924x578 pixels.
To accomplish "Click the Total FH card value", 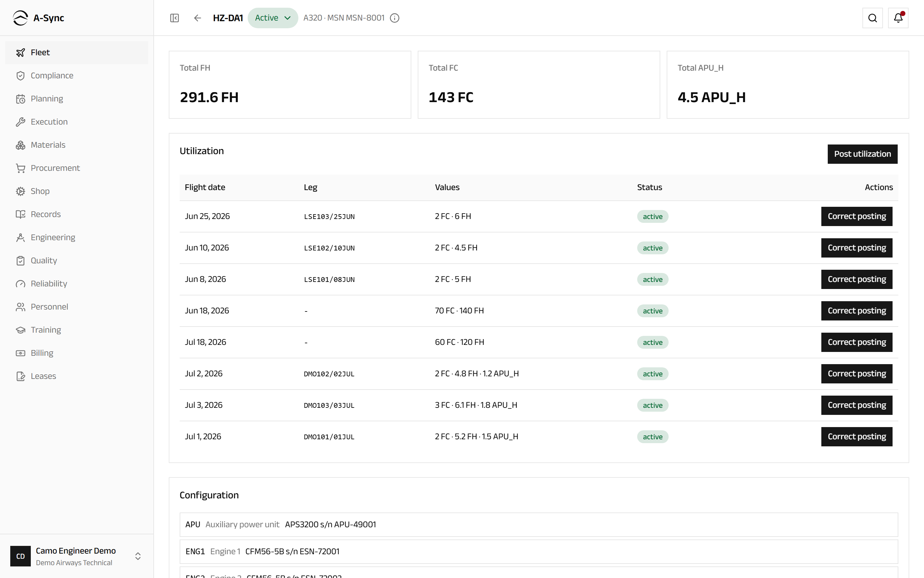I will pyautogui.click(x=209, y=98).
